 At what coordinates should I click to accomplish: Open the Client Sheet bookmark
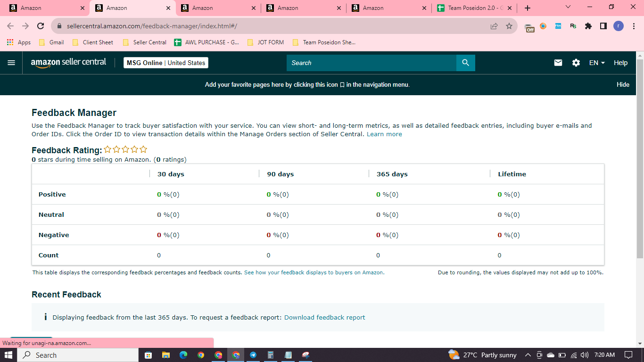click(92, 42)
